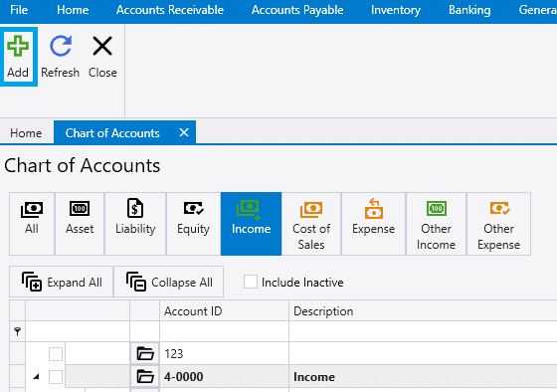This screenshot has width=557, height=392.
Task: Click the Expand All button
Action: tap(61, 282)
